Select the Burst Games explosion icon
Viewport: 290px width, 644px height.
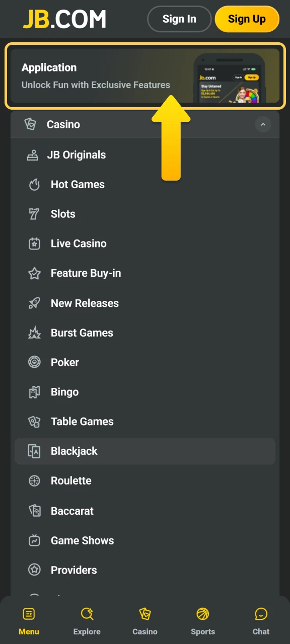click(34, 333)
